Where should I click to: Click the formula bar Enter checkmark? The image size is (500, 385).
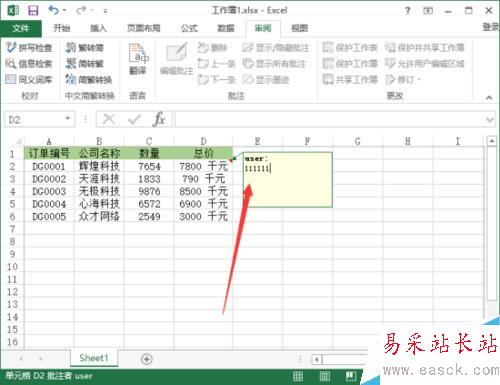134,119
